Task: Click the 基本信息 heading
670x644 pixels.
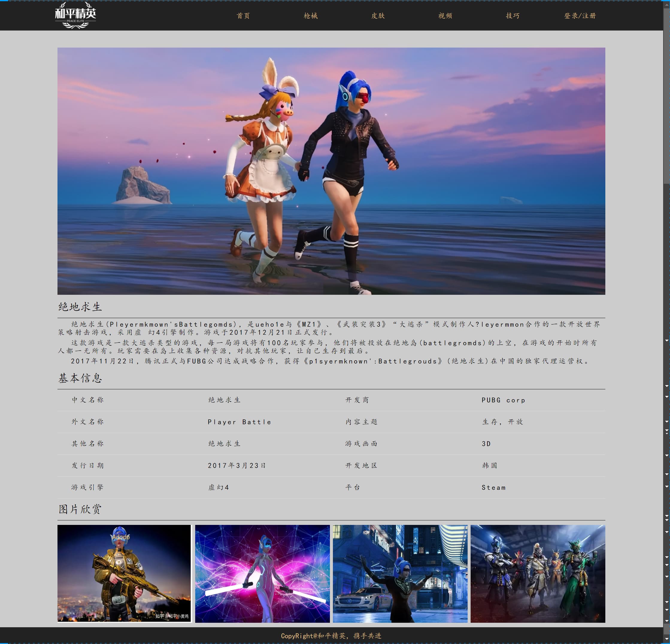Action: click(x=80, y=378)
